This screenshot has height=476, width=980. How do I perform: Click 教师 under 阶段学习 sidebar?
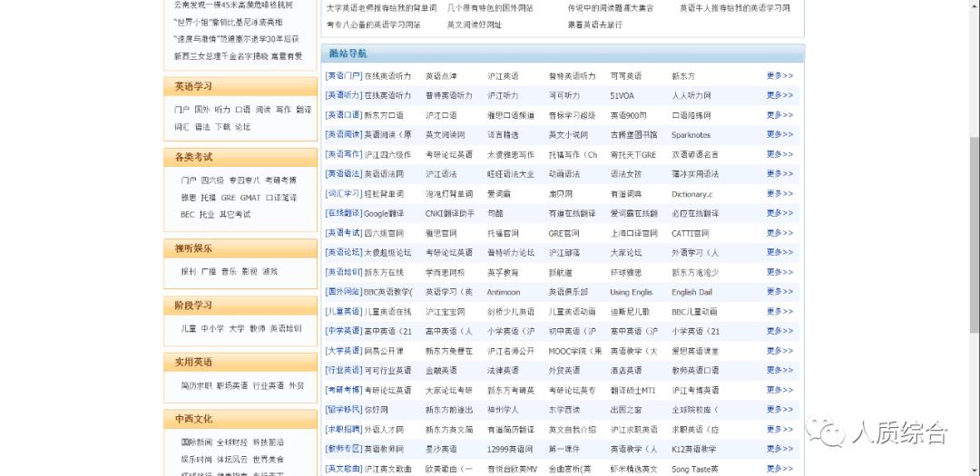[258, 328]
